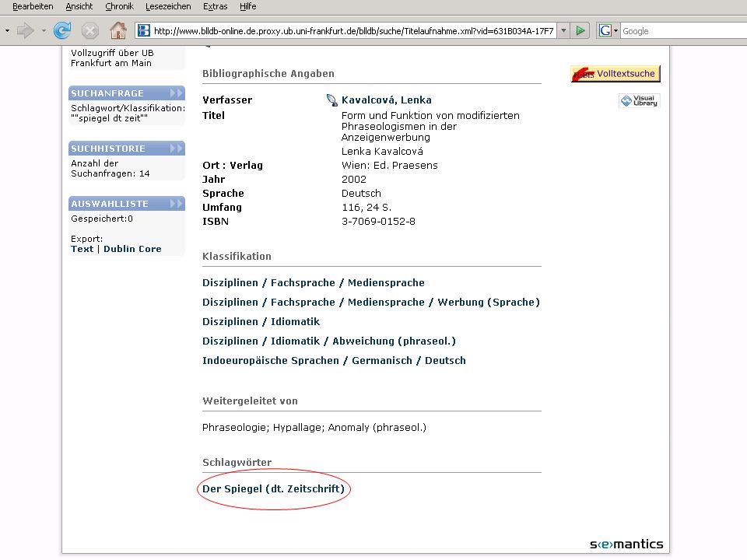
Task: Reload the page with the refresh icon
Action: coord(62,31)
